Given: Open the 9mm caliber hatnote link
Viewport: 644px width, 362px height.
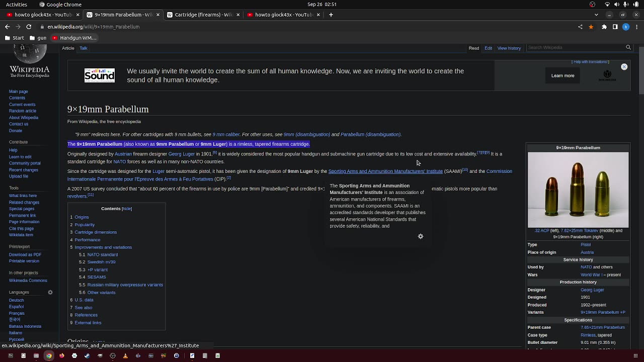Looking at the screenshot, I should point(226,135).
